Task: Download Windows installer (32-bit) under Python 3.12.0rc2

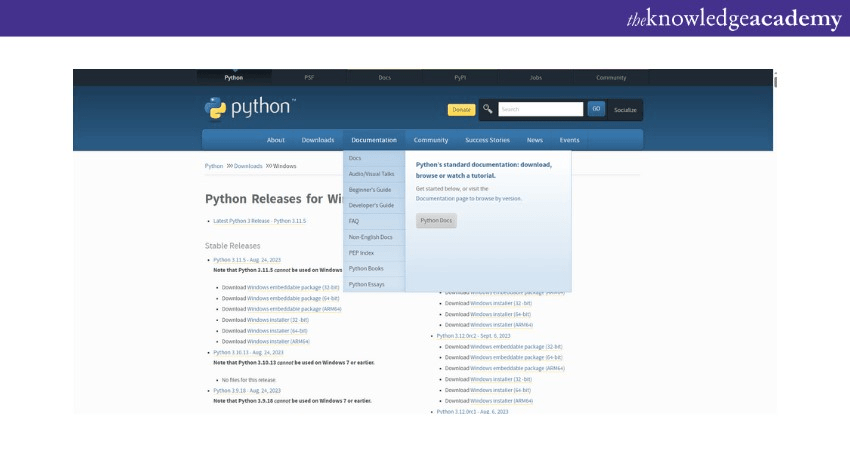Action: (501, 379)
